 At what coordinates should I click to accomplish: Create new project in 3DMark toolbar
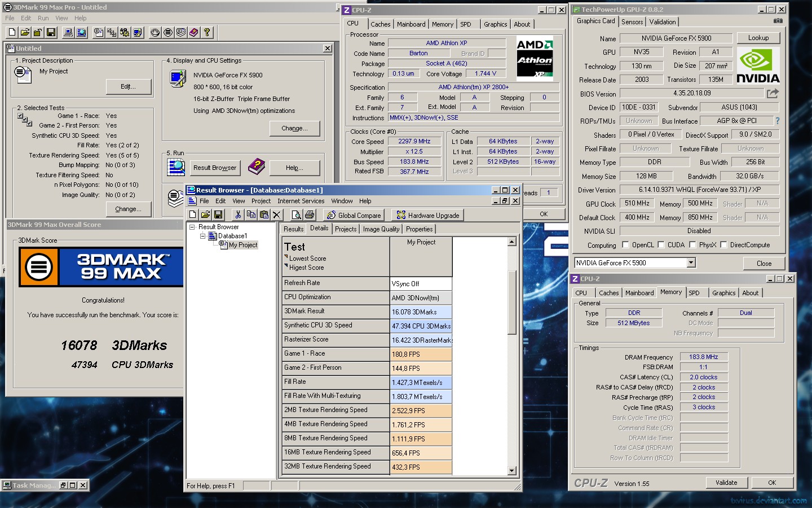click(x=12, y=33)
